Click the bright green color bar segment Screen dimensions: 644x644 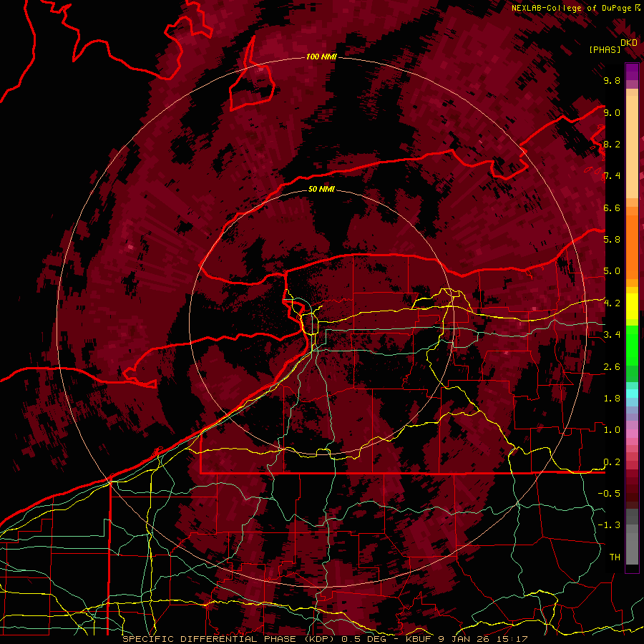point(632,347)
